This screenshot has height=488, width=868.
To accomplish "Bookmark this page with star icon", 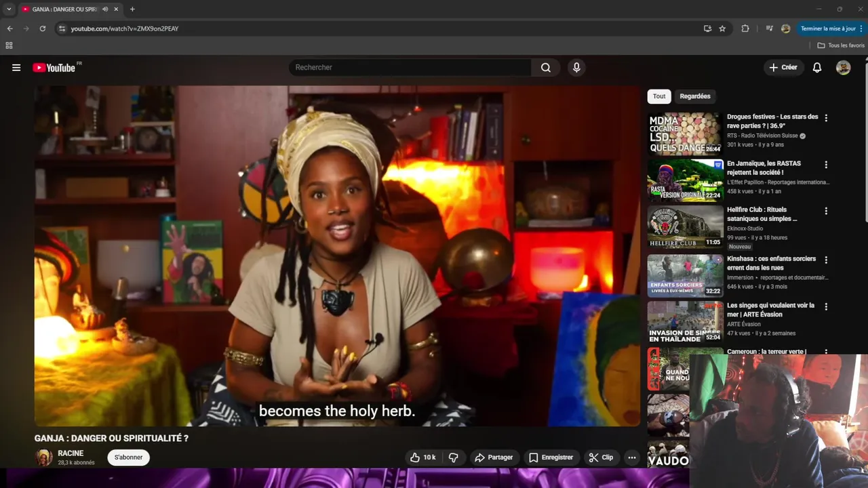I will tap(722, 28).
